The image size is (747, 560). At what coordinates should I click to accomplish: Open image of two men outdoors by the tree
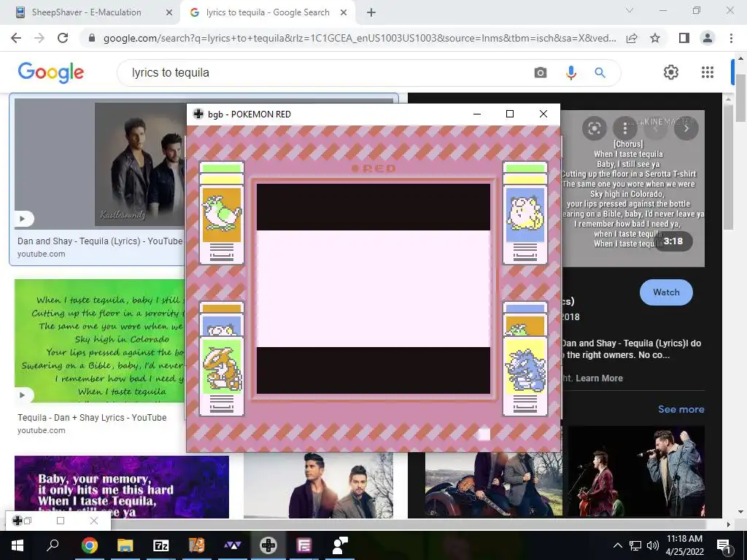click(x=318, y=485)
